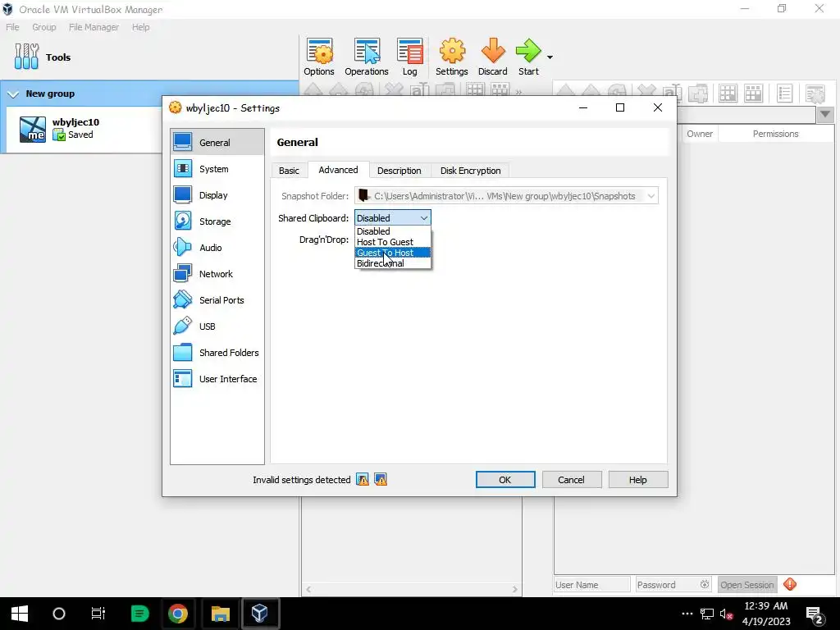Open the path dropdown arrow in file manager

point(825,115)
